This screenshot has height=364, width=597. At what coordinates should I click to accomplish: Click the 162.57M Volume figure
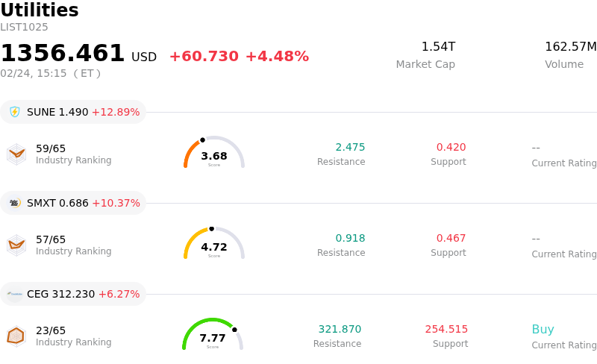click(x=570, y=47)
